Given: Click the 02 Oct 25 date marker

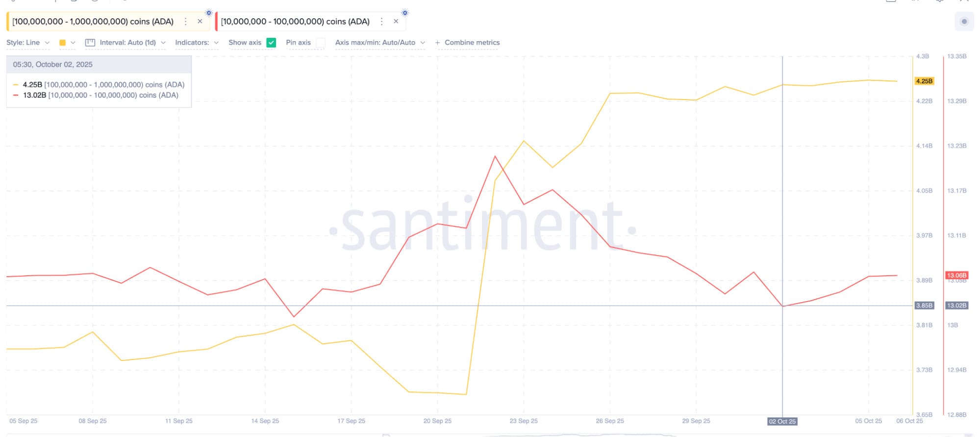Looking at the screenshot, I should (782, 421).
